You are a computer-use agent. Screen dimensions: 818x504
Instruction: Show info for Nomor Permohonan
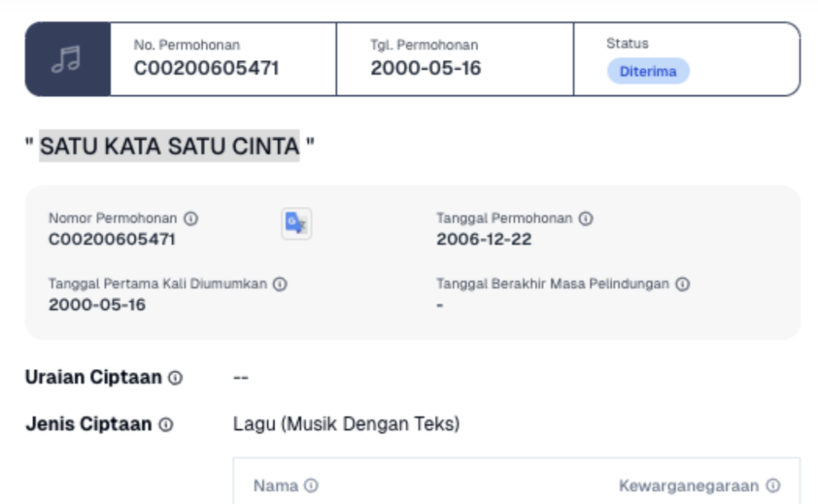191,219
